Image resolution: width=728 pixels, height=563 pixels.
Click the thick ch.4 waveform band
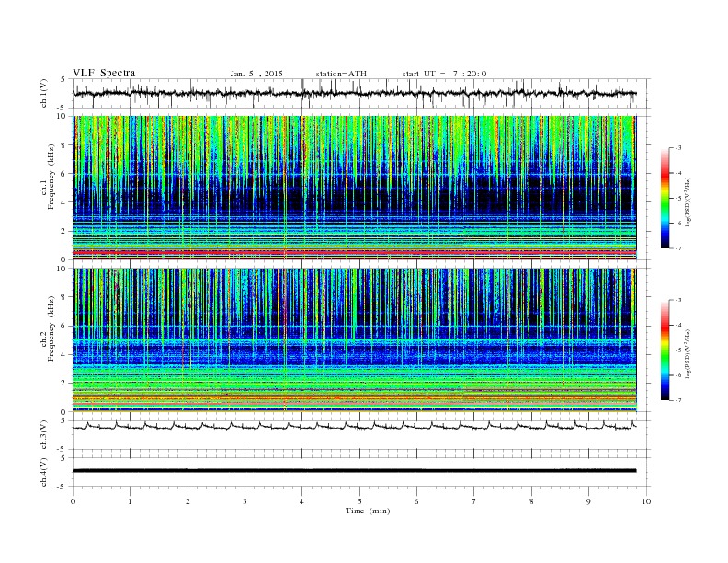pyautogui.click(x=354, y=471)
